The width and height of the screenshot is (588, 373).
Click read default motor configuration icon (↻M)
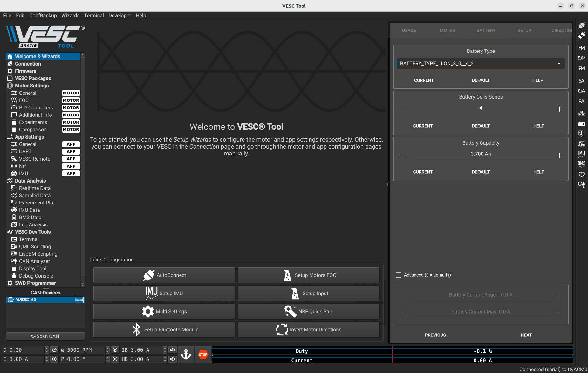click(582, 58)
